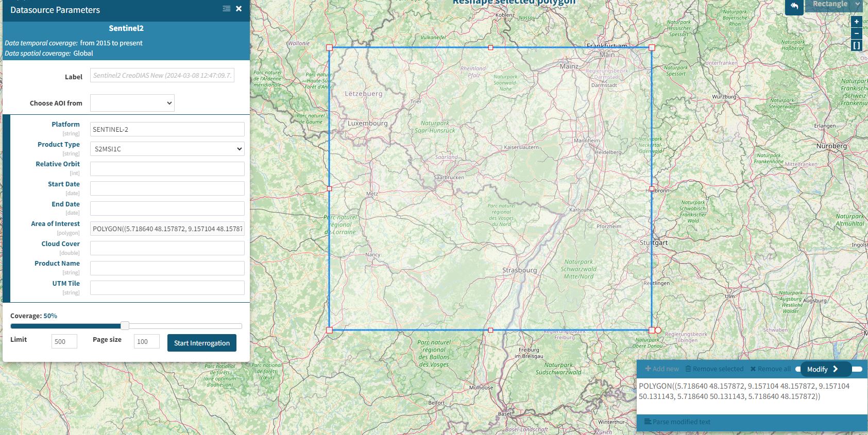The width and height of the screenshot is (868, 435).
Task: Focus the Product Name input field
Action: (167, 268)
